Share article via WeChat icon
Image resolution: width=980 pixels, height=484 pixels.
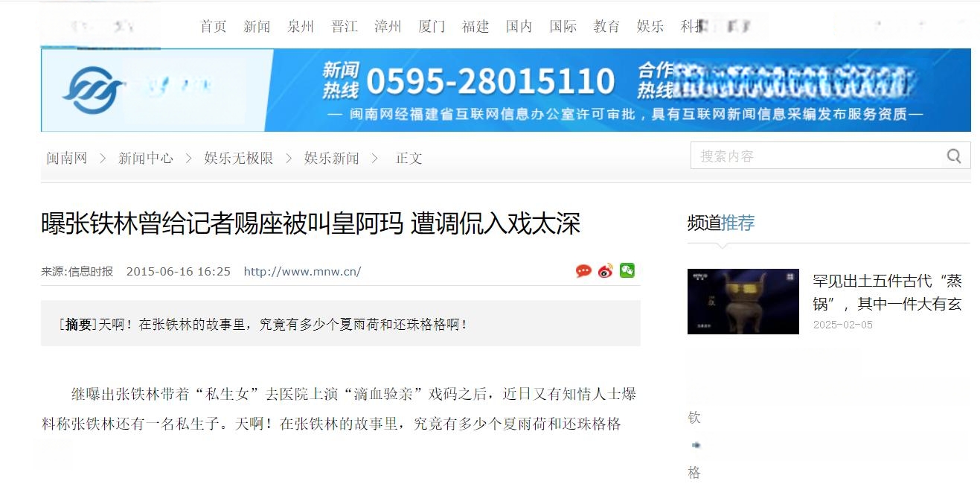click(x=627, y=270)
